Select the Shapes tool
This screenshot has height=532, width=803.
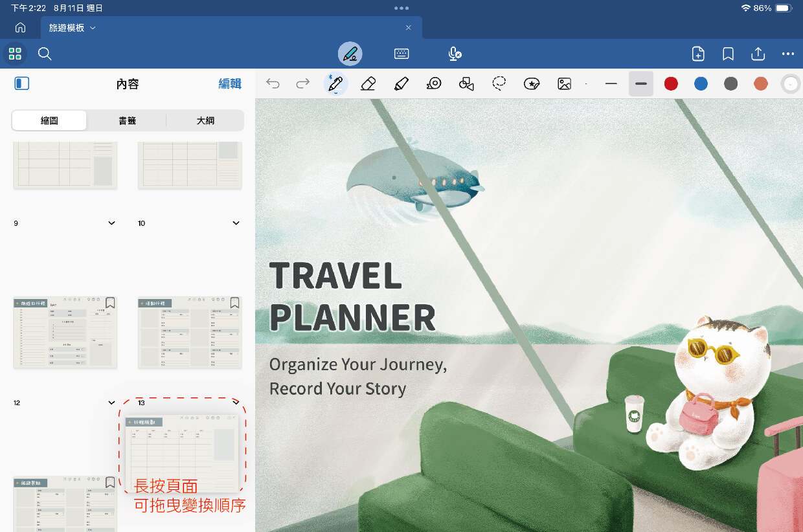466,83
